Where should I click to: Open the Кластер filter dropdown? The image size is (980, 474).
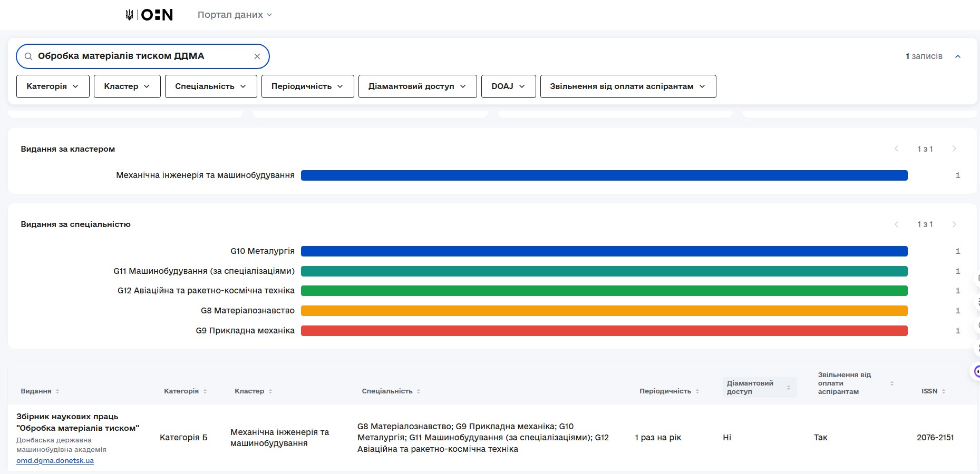click(127, 86)
